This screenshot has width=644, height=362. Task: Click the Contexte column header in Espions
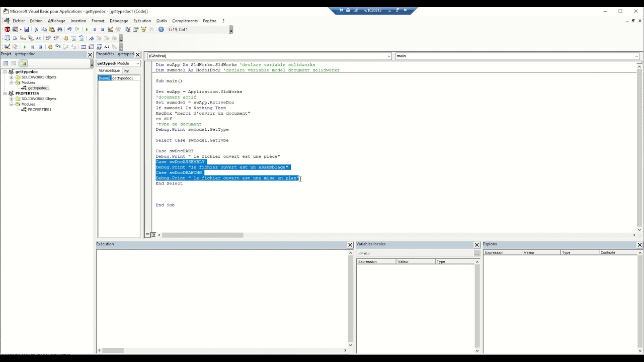619,252
